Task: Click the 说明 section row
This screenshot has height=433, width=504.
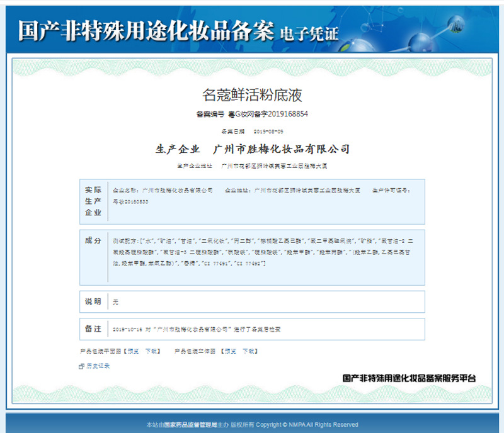Action: [253, 301]
